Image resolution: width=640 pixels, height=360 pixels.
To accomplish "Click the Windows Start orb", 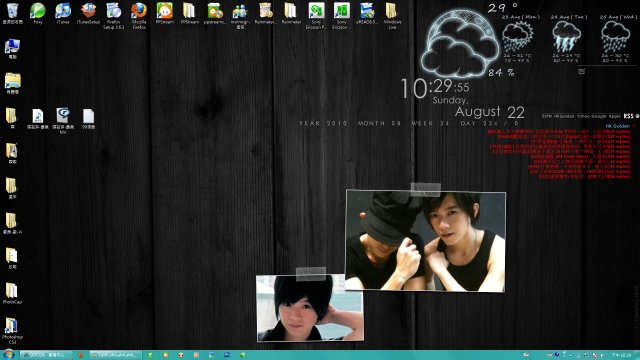I will point(8,355).
